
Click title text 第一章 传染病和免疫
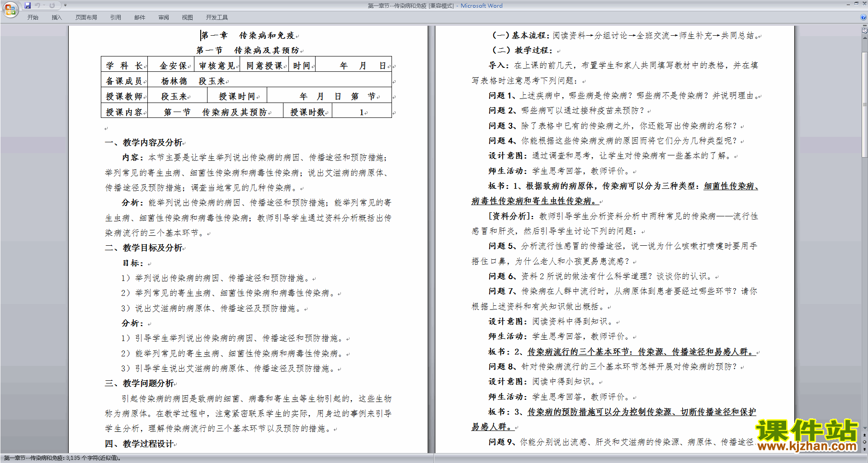[x=248, y=35]
